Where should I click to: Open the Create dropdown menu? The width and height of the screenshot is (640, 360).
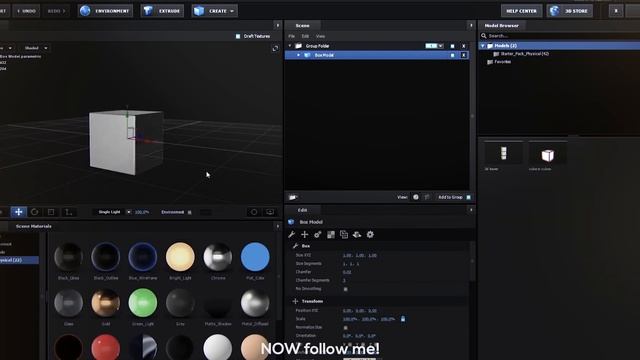coord(214,11)
